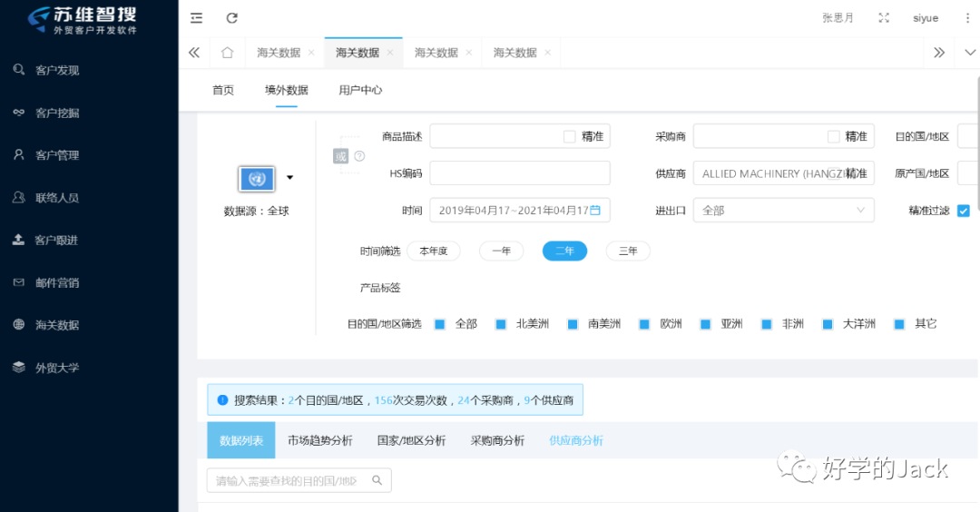
Task: Open the vertical dots more menu
Action: click(967, 18)
